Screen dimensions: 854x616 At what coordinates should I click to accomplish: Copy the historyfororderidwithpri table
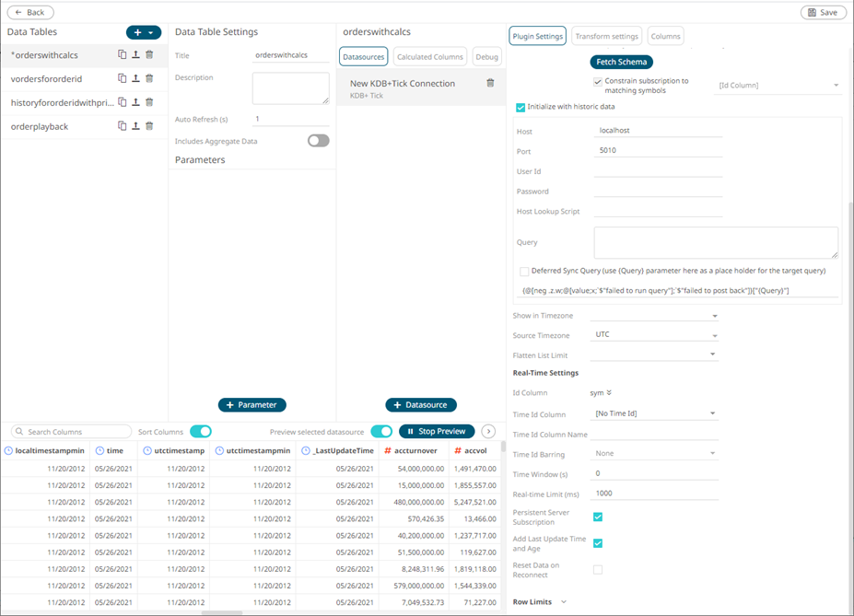pos(122,102)
